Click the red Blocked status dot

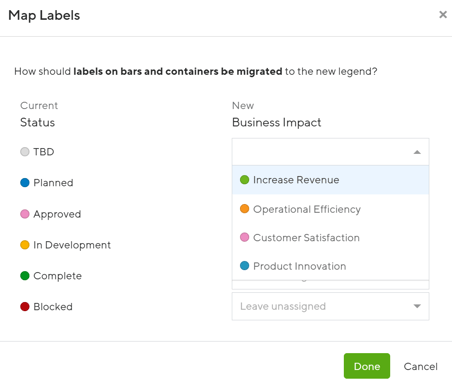point(25,306)
